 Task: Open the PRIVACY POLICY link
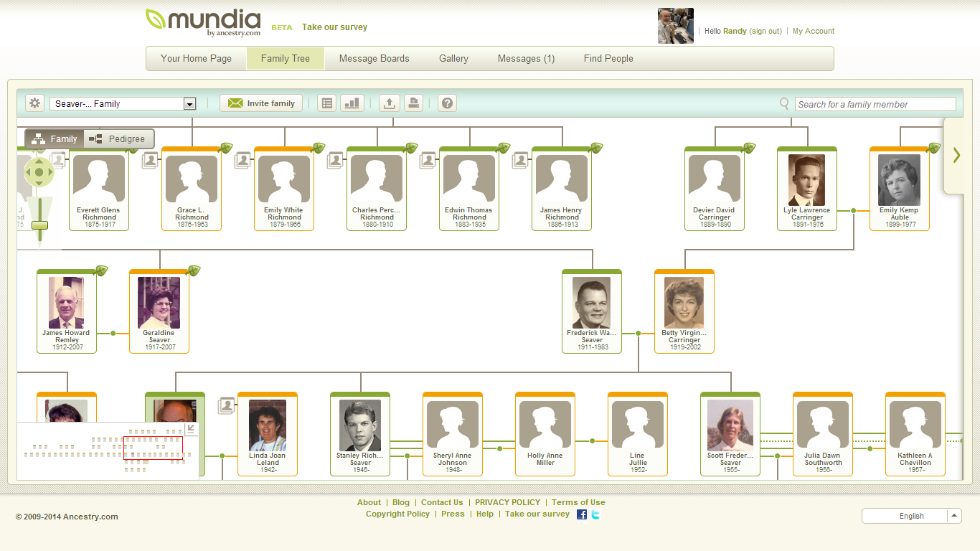pyautogui.click(x=507, y=502)
